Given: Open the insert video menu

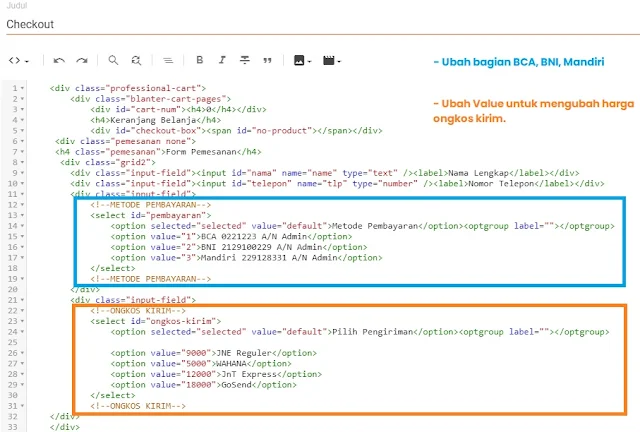Looking at the screenshot, I should pyautogui.click(x=332, y=60).
